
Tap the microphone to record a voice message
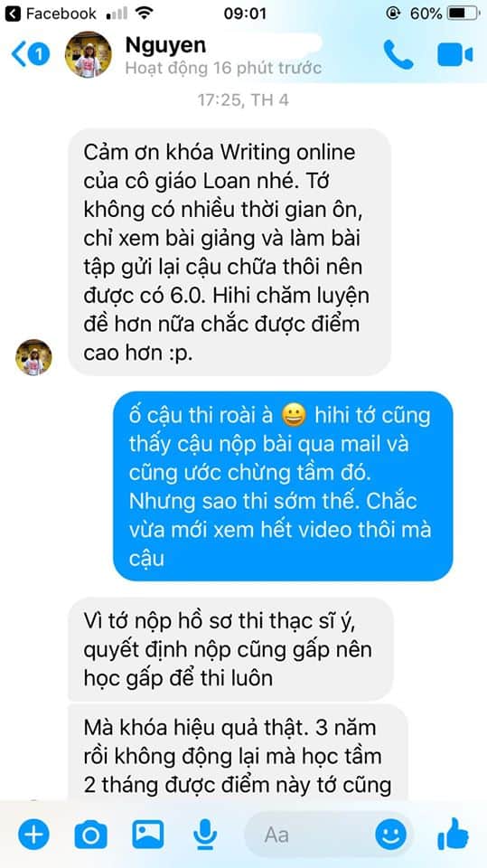tap(205, 834)
